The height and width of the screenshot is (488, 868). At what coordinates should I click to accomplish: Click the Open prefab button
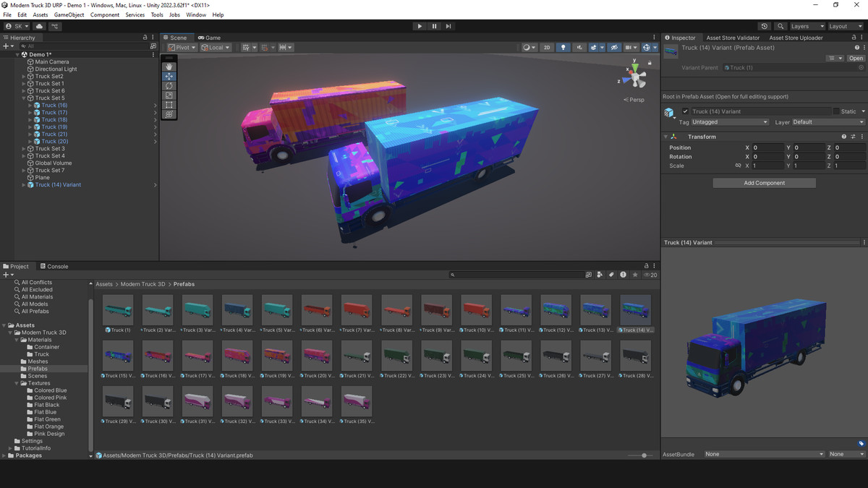(x=856, y=59)
